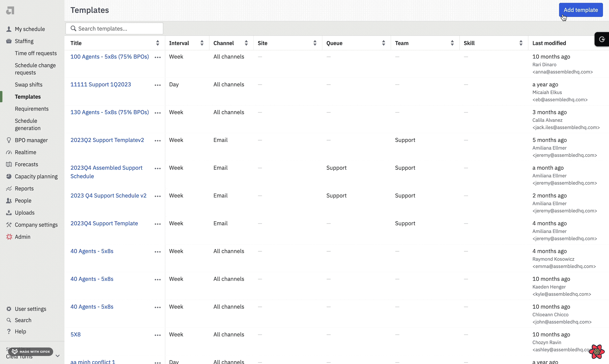
Task: Sort table by Interval column
Action: pyautogui.click(x=202, y=43)
